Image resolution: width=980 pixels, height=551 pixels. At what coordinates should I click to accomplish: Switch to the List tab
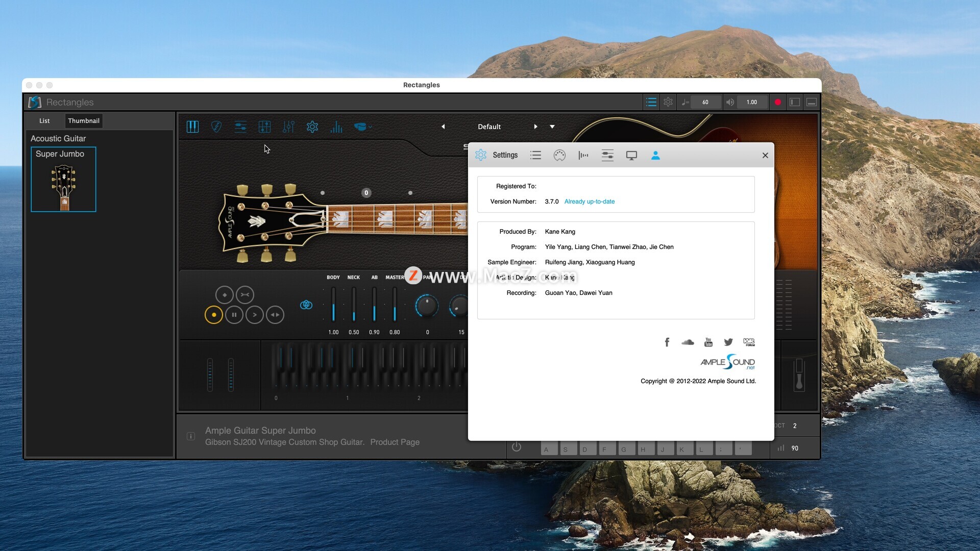(44, 121)
